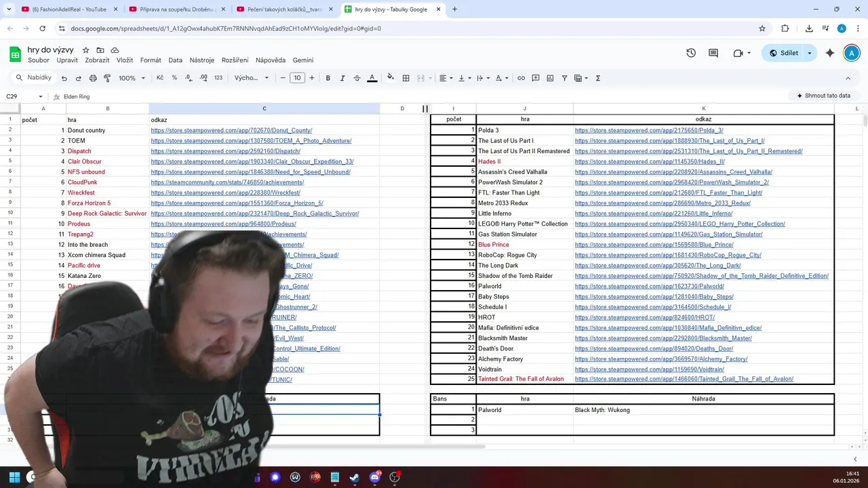Open the text color picker

pos(372,78)
